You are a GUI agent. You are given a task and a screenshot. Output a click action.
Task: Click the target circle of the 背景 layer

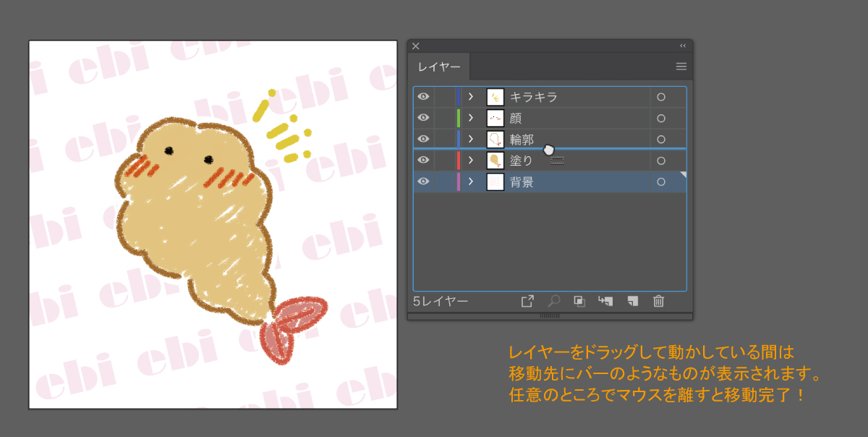pyautogui.click(x=660, y=182)
